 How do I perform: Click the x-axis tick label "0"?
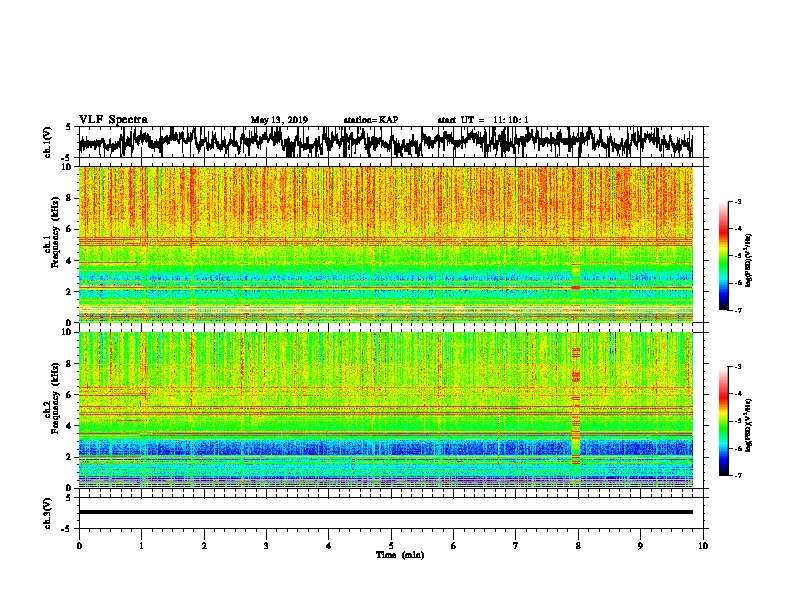pyautogui.click(x=79, y=546)
